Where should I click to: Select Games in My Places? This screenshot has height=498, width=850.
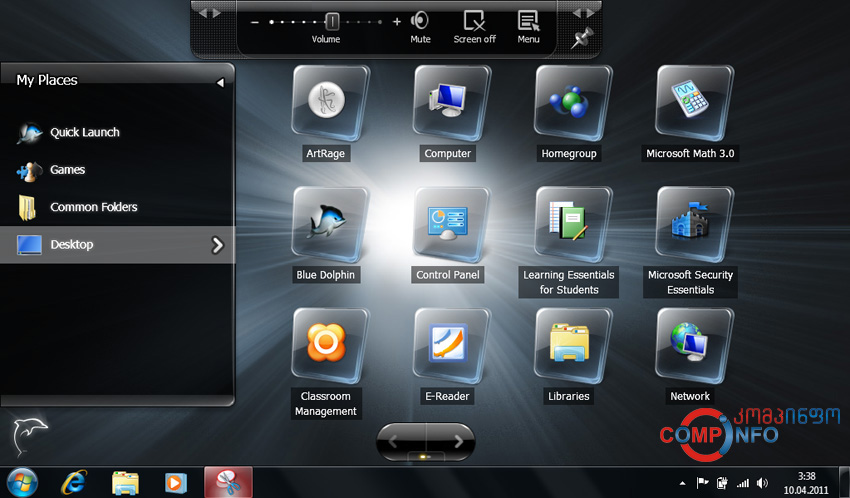pyautogui.click(x=118, y=170)
